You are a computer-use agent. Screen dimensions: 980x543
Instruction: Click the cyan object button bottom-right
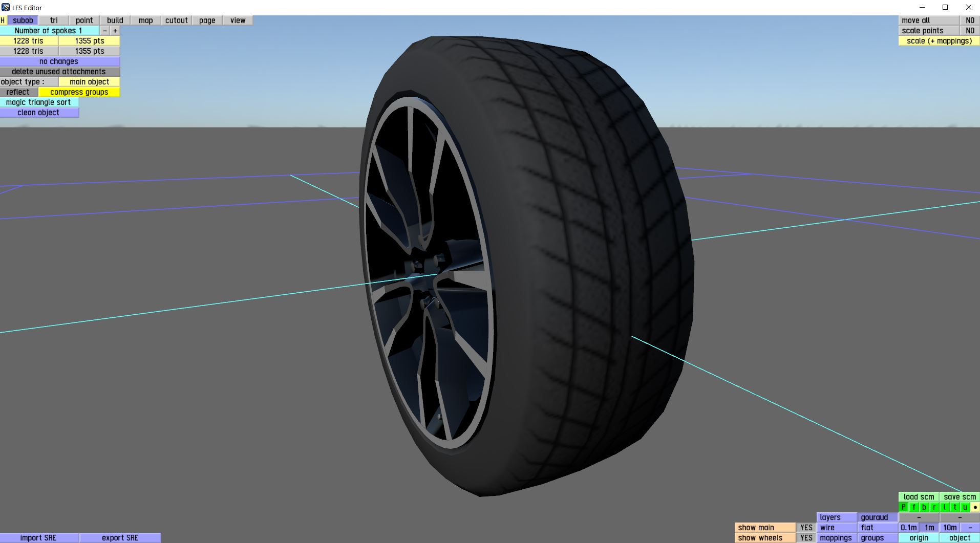pyautogui.click(x=960, y=538)
